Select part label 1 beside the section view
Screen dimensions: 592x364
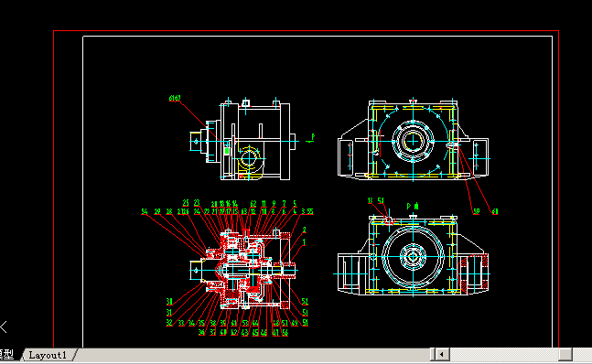coord(304,242)
